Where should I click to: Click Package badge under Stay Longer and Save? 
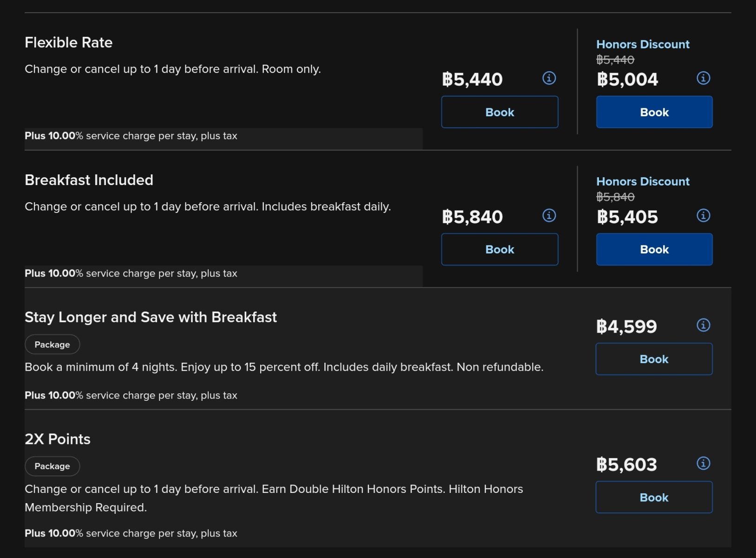click(52, 345)
